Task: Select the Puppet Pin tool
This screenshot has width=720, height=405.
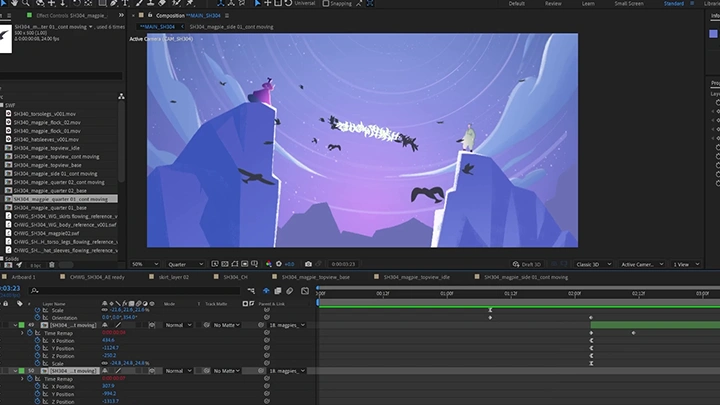Action: point(190,3)
